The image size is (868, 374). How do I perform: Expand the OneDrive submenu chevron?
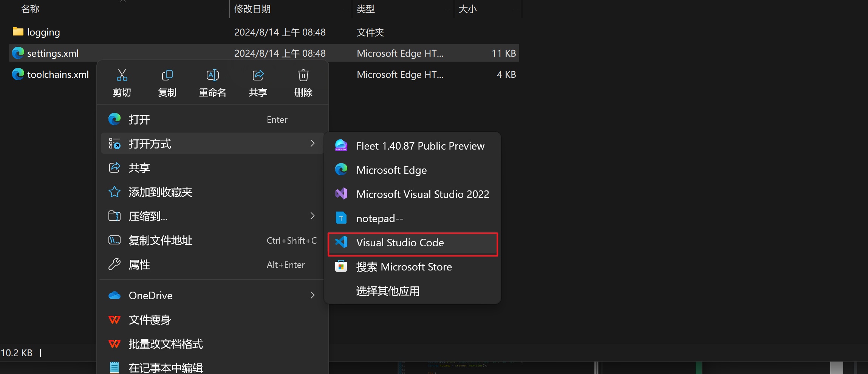pos(312,295)
